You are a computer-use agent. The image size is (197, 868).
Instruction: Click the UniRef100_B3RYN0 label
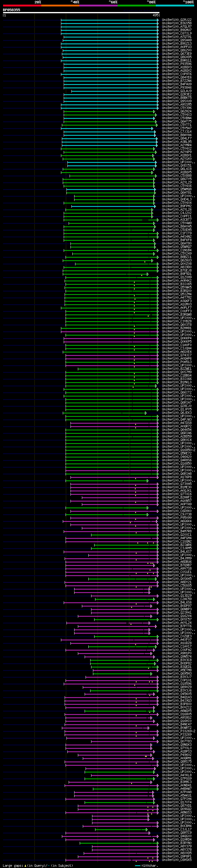(x=177, y=842)
